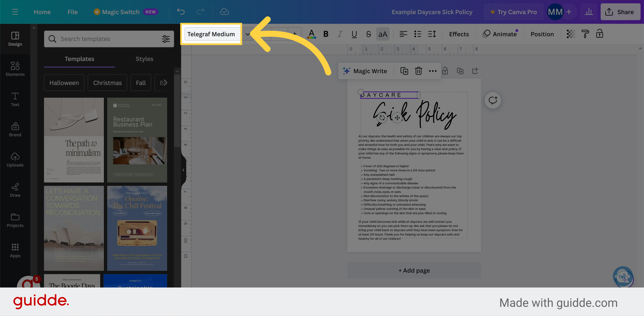Open the analytics bar chart icon
Screen dimensions: 644x316
588,12
